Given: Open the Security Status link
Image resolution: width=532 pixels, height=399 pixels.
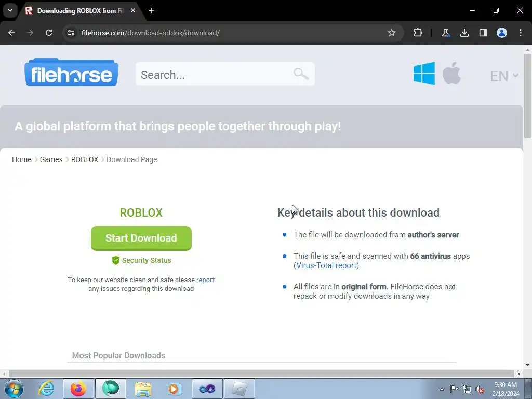Looking at the screenshot, I should coord(147,260).
